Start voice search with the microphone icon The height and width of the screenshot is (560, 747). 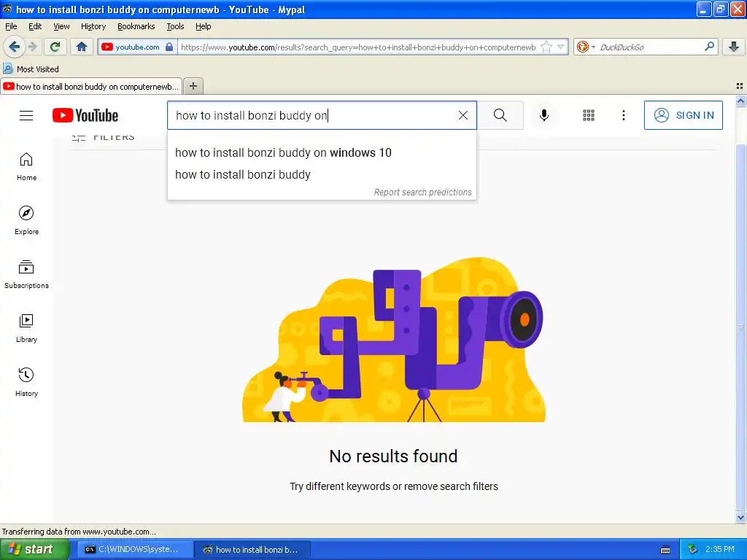click(544, 115)
